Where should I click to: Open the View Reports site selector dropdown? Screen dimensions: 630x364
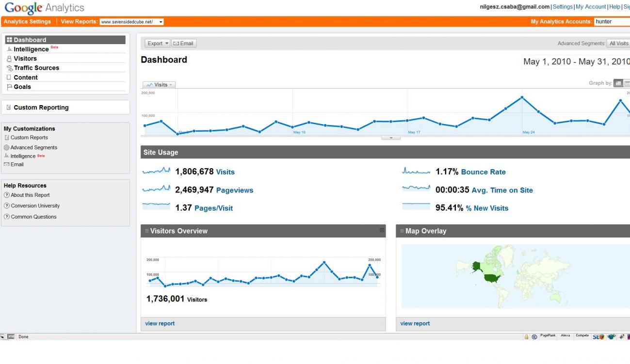click(131, 22)
